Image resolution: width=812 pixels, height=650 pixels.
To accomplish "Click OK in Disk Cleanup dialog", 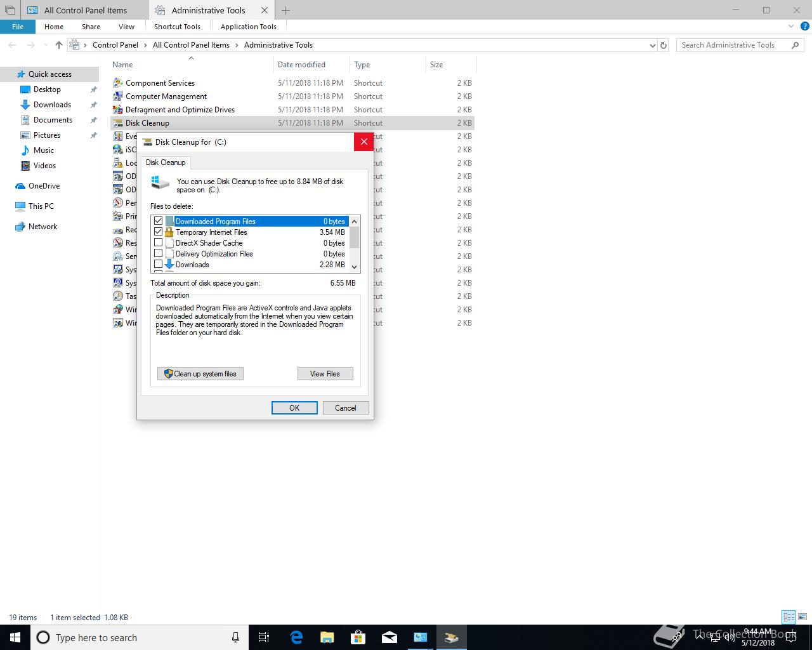I will click(294, 408).
